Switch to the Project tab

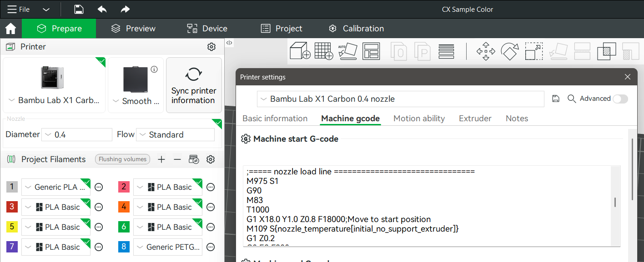pos(282,29)
